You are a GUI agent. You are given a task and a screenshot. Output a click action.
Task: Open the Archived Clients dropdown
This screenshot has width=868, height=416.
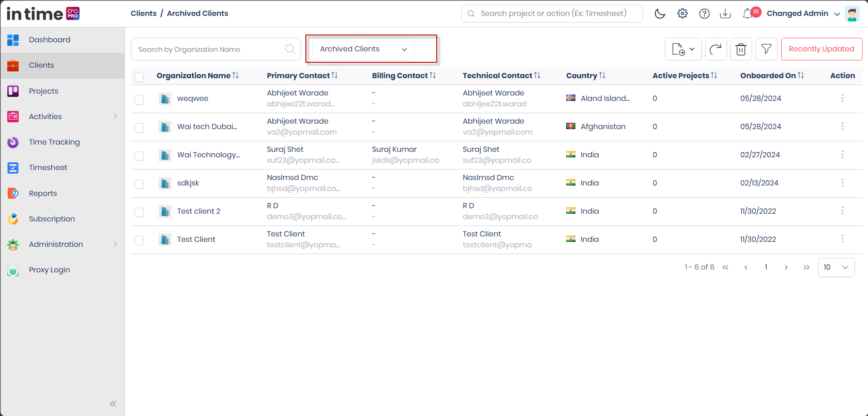(363, 49)
